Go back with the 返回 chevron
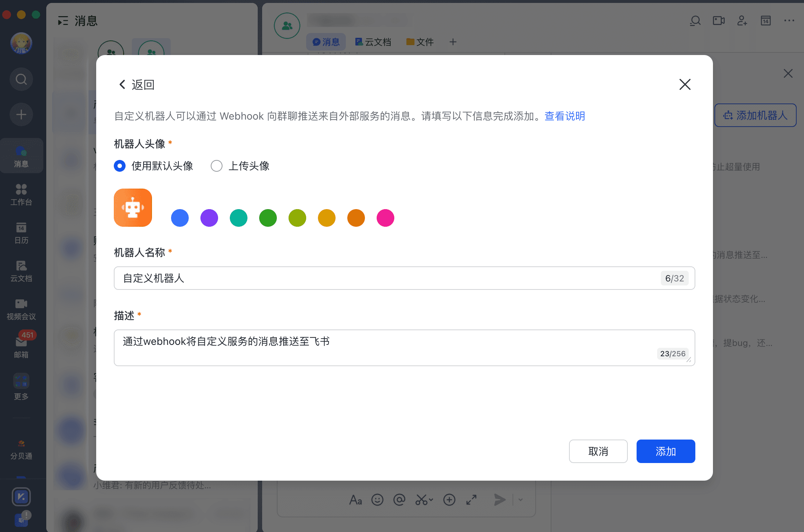 point(123,85)
